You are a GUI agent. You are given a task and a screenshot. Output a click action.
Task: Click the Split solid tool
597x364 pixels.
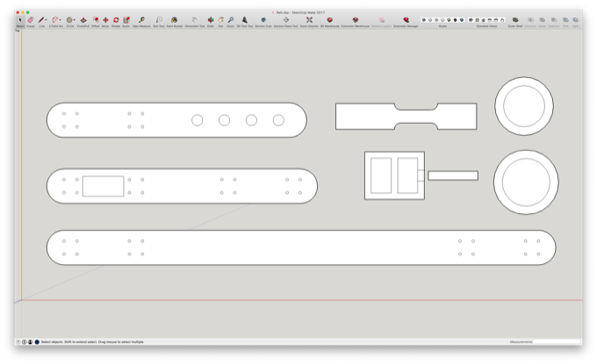pyautogui.click(x=576, y=22)
